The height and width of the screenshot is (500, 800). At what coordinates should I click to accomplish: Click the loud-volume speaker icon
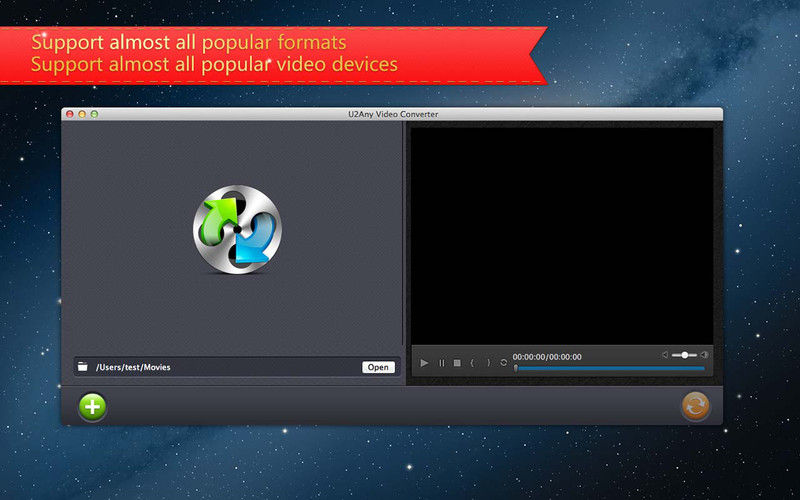click(x=705, y=355)
